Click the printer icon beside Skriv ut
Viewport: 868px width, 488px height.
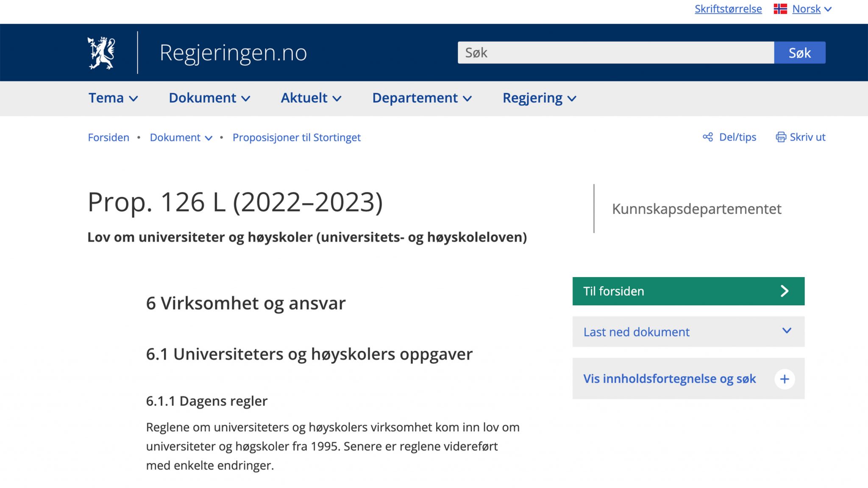(780, 137)
